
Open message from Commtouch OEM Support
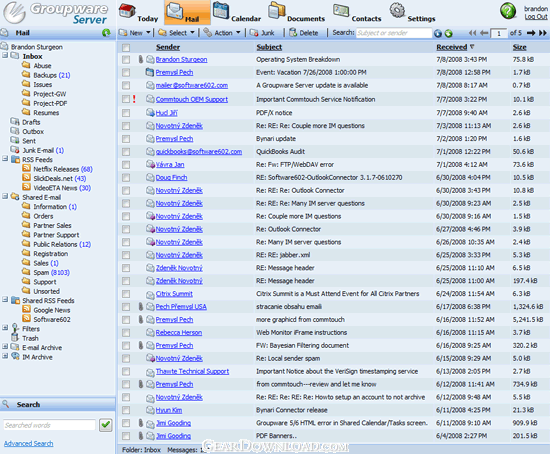[192, 99]
